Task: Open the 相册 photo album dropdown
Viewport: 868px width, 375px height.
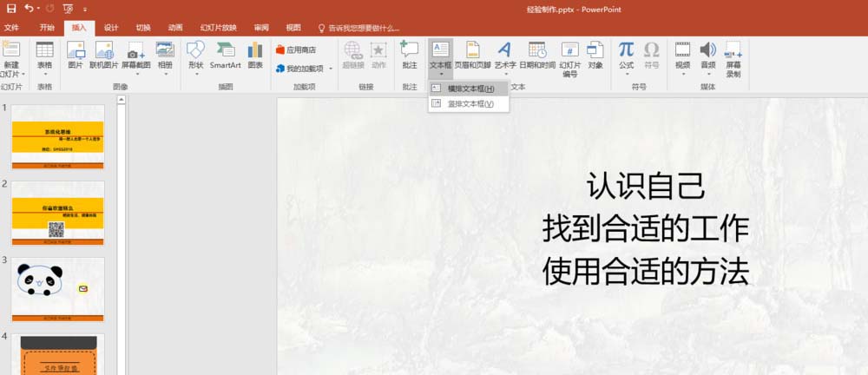Action: click(x=165, y=58)
